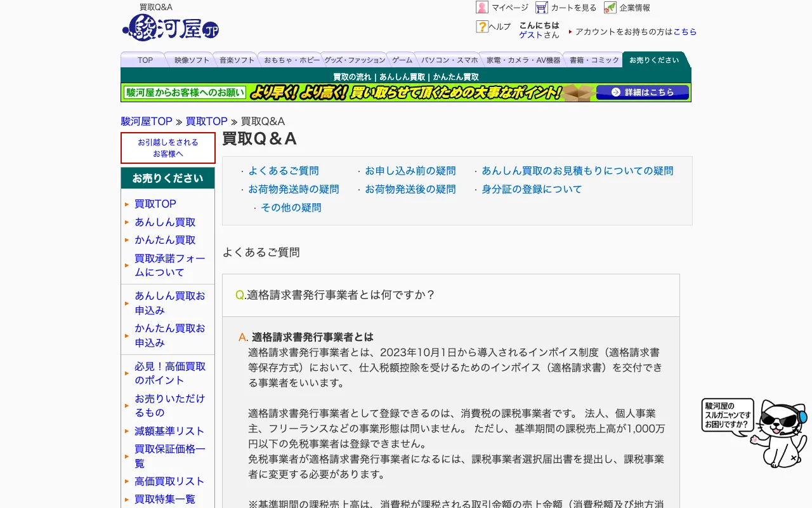Viewport: 812px width, 508px height.
Task: Open the カートを見る shopping cart icon
Action: [541, 8]
